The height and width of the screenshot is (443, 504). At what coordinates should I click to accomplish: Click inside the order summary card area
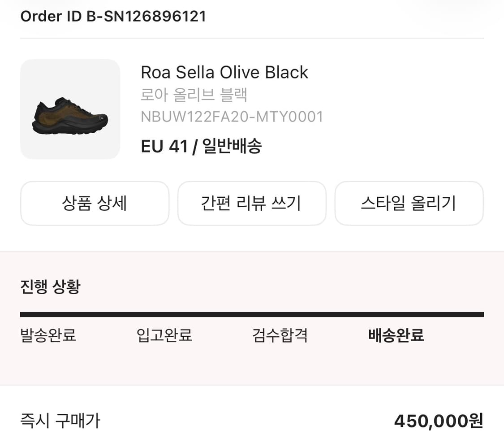tap(252, 109)
